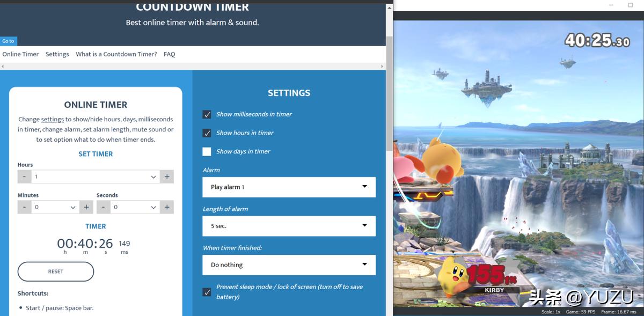Click the Game: 59 FPS status text
The image size is (644, 316).
[x=581, y=312]
